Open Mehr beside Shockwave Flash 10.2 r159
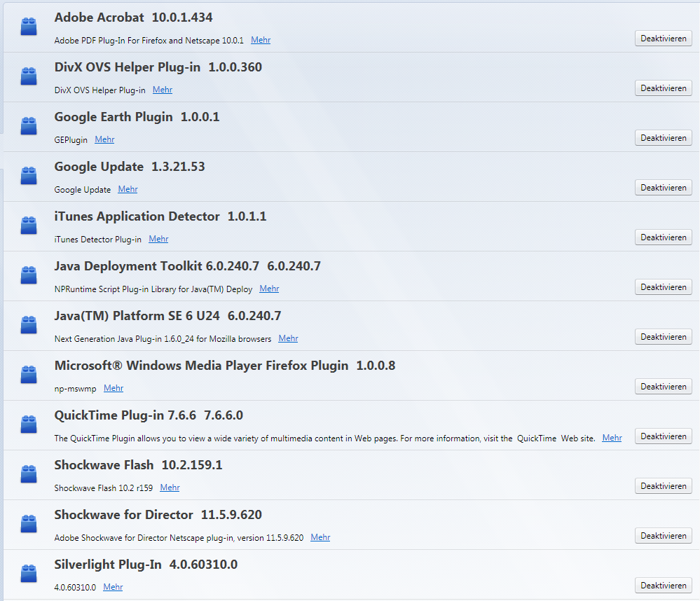Viewport: 700px width, 601px height. click(x=170, y=488)
